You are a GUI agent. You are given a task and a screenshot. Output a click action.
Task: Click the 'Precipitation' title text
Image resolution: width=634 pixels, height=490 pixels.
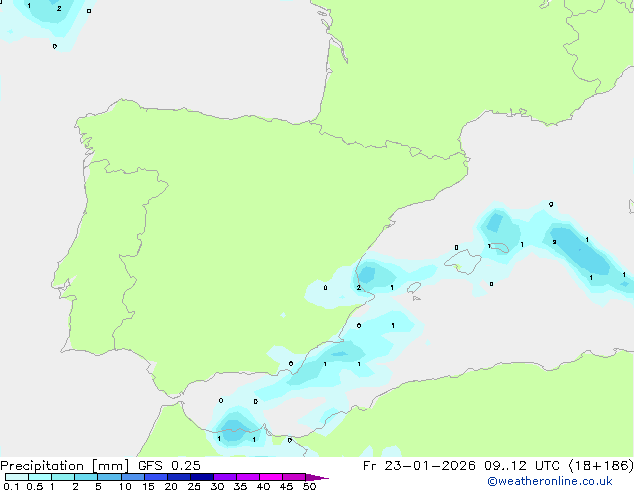[x=42, y=466]
